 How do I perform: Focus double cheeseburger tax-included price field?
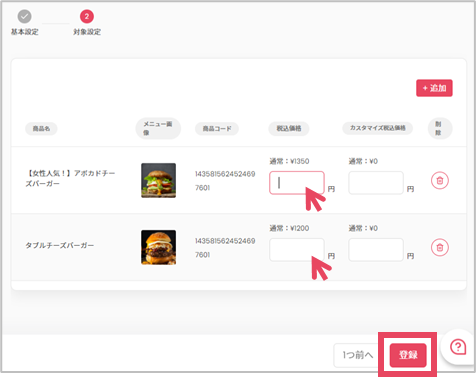(x=297, y=250)
